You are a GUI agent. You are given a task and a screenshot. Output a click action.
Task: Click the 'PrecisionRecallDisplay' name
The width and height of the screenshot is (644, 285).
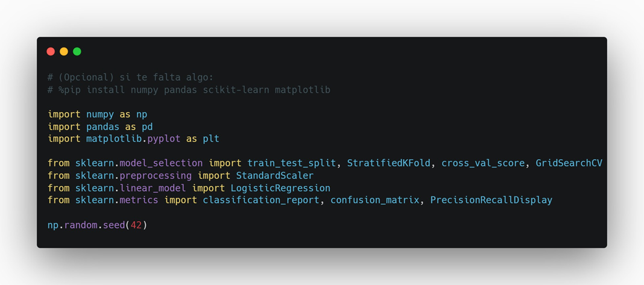[x=491, y=200]
